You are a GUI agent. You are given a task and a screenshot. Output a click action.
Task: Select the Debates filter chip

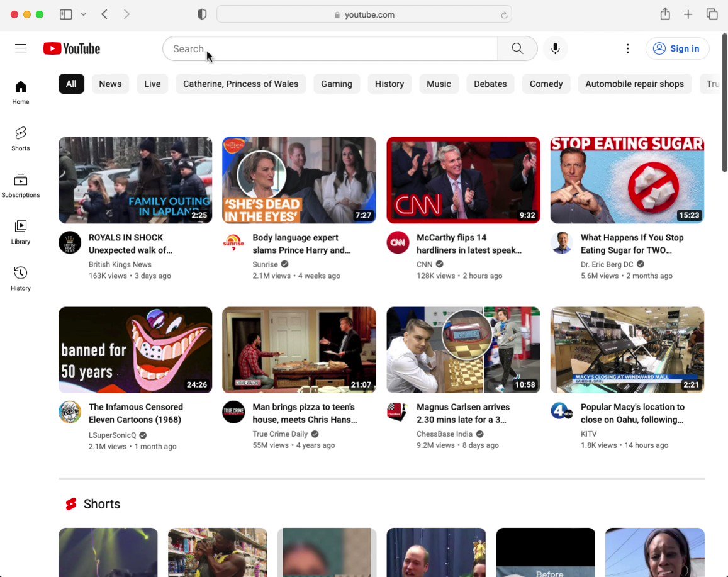point(490,84)
